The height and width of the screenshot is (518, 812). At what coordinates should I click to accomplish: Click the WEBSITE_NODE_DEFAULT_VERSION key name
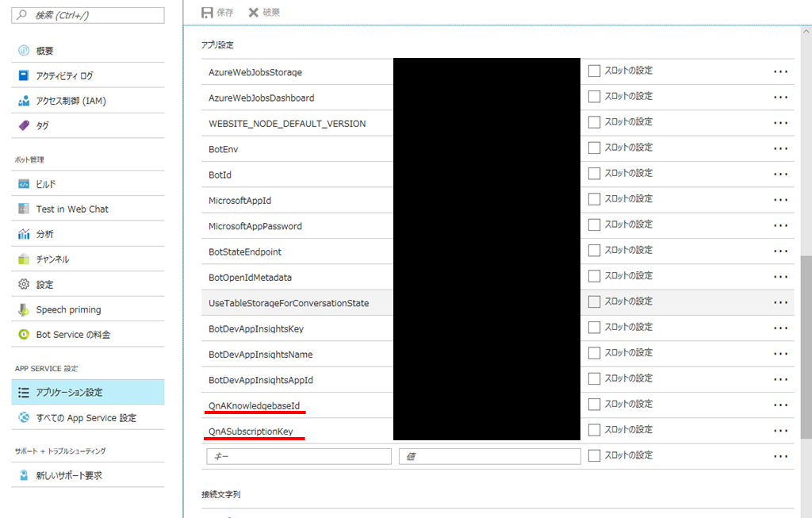point(287,123)
